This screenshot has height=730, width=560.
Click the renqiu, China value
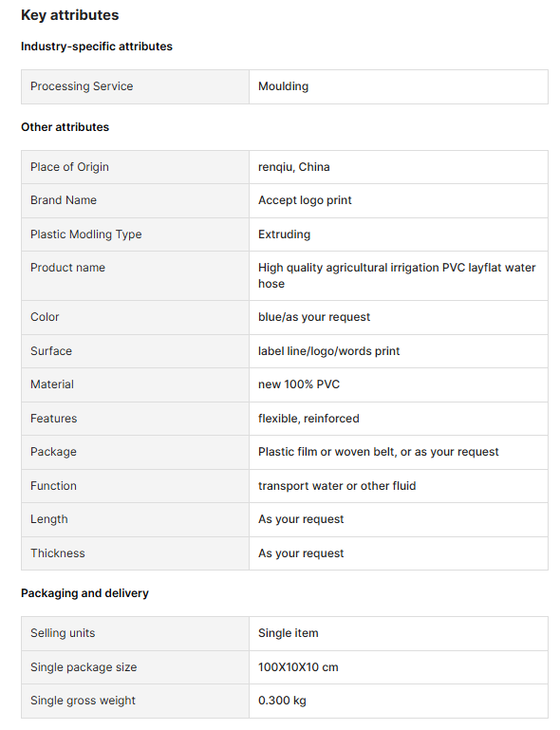click(293, 167)
